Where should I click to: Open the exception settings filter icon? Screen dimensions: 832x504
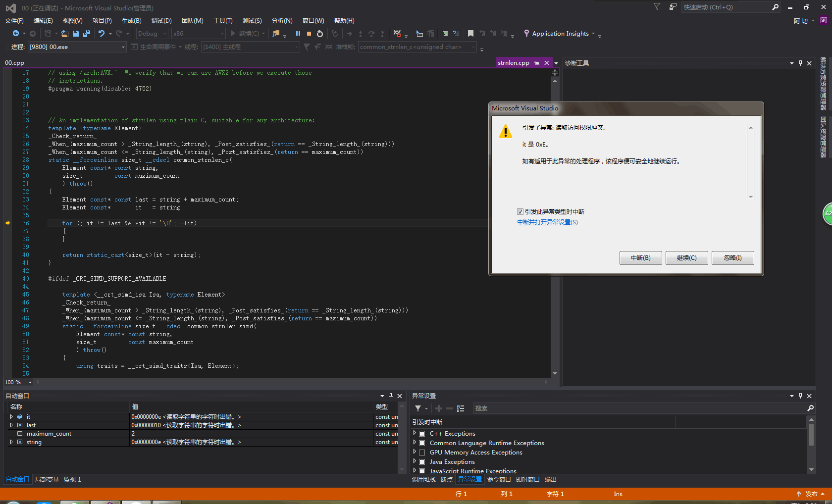click(418, 408)
